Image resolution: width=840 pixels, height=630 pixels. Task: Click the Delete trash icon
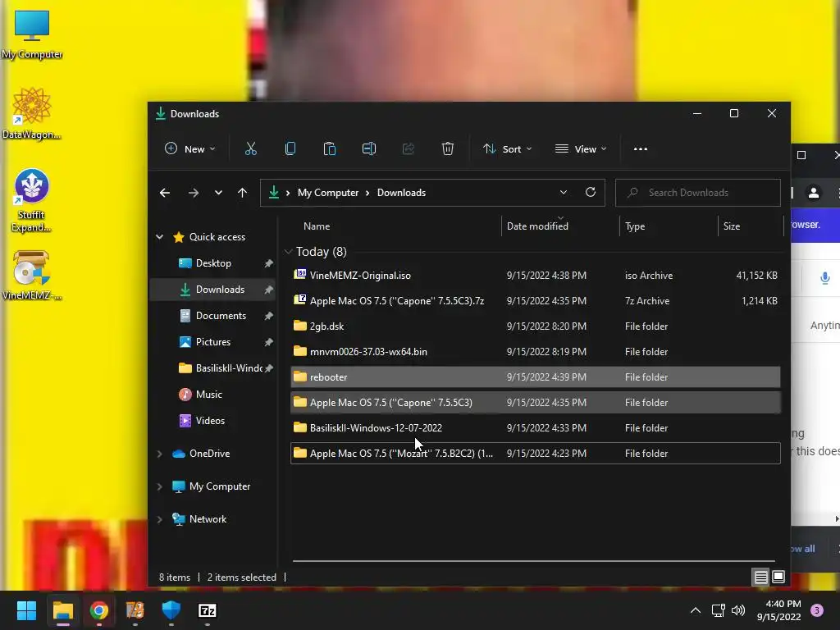(448, 149)
